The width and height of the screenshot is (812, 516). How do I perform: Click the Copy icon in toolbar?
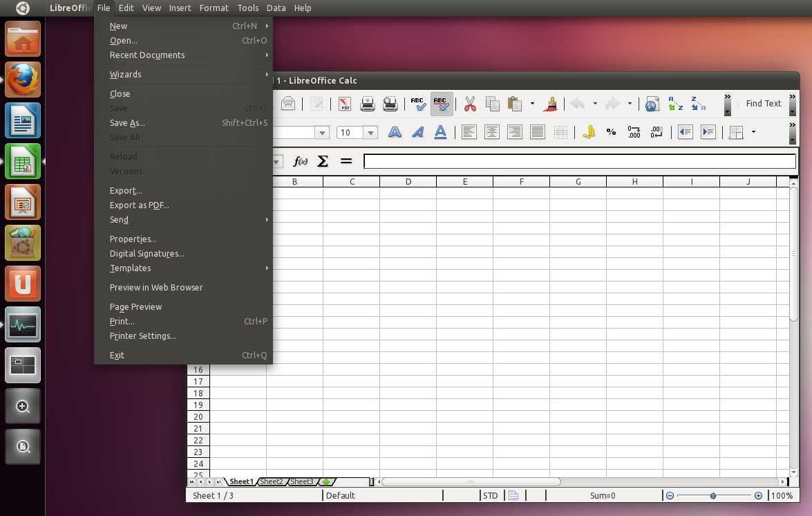[x=492, y=104]
